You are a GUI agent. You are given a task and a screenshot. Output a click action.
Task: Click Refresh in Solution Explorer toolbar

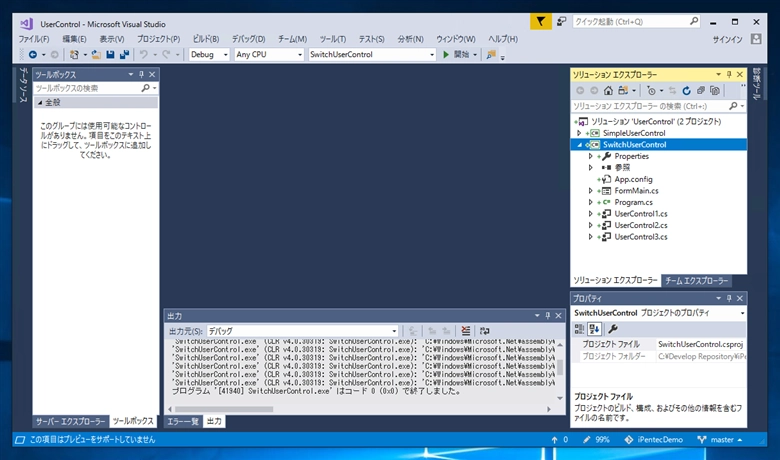point(686,91)
